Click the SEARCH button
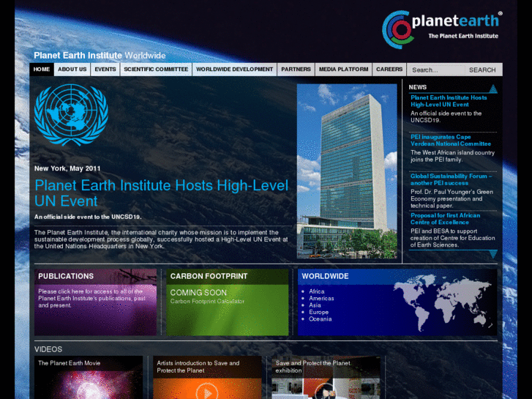This screenshot has height=399, width=532. tap(482, 70)
